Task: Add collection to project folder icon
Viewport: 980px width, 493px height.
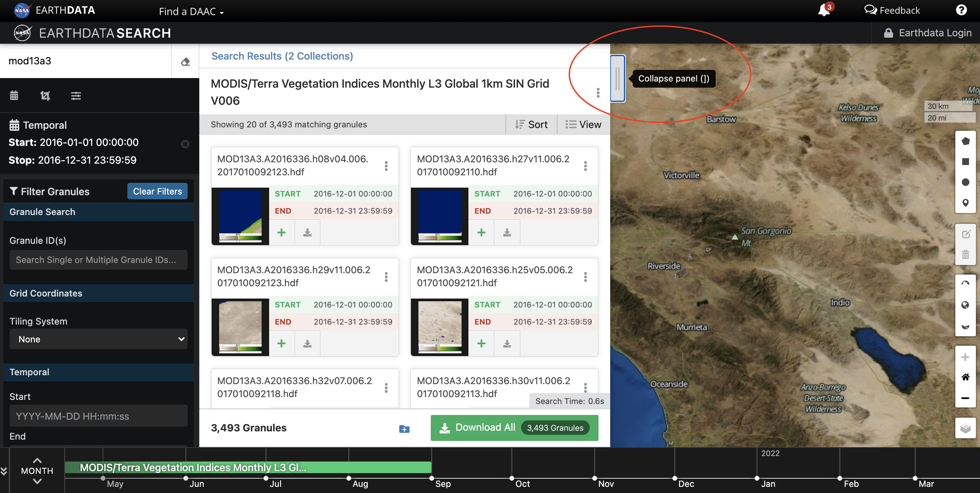Action: 404,429
